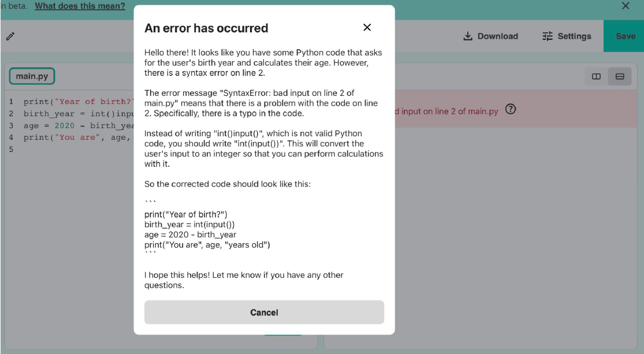Place the cursor on the print statement line 1
Image resolution: width=644 pixels, height=354 pixels.
coord(69,103)
